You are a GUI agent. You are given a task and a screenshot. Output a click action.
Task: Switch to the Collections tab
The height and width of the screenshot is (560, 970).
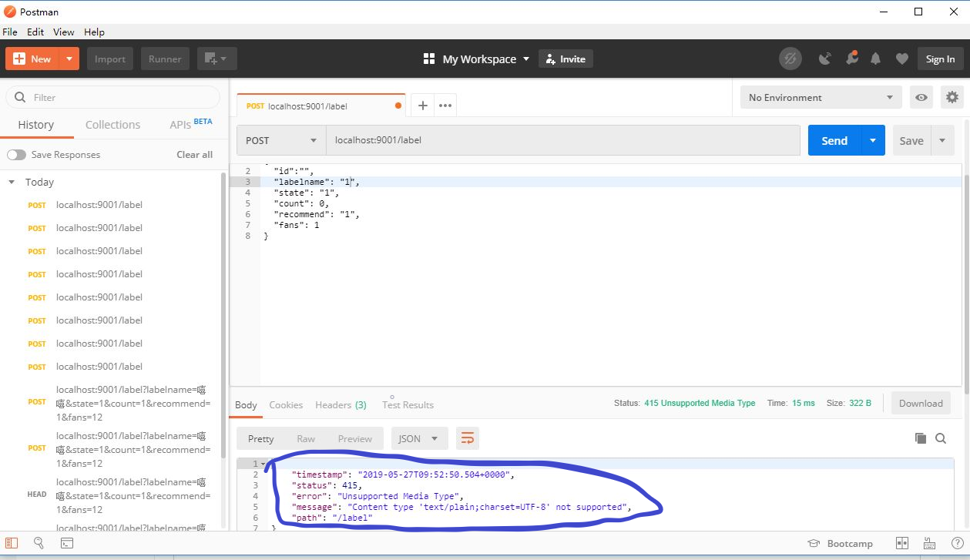(112, 125)
